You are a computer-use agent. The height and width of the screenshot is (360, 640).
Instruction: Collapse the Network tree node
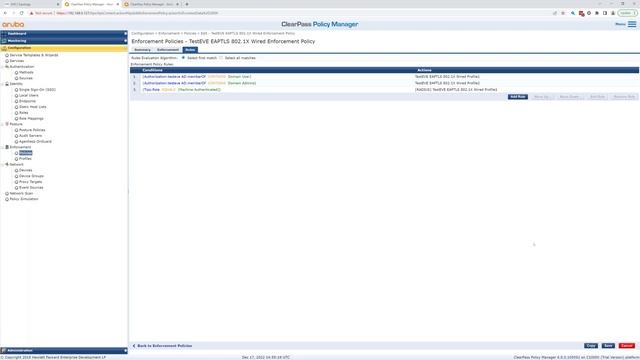pyautogui.click(x=2, y=164)
